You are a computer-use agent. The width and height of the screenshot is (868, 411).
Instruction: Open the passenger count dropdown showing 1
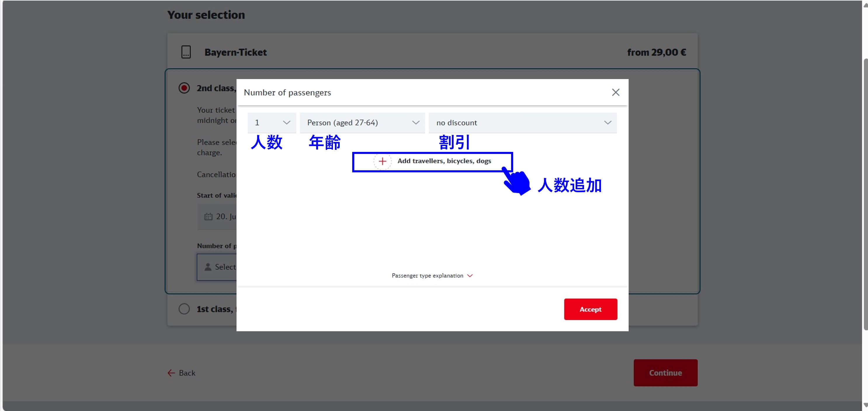(x=272, y=123)
